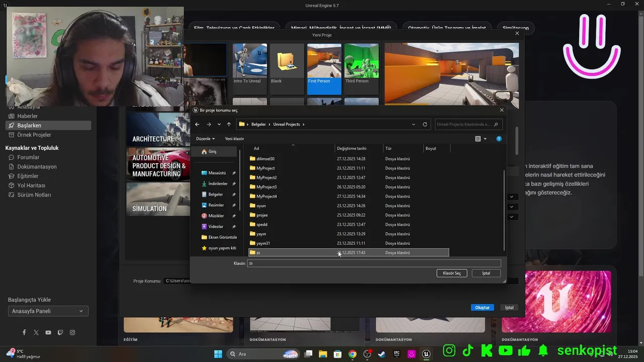Expand the view options dropdown arrow
This screenshot has width=644, height=362.
485,139
